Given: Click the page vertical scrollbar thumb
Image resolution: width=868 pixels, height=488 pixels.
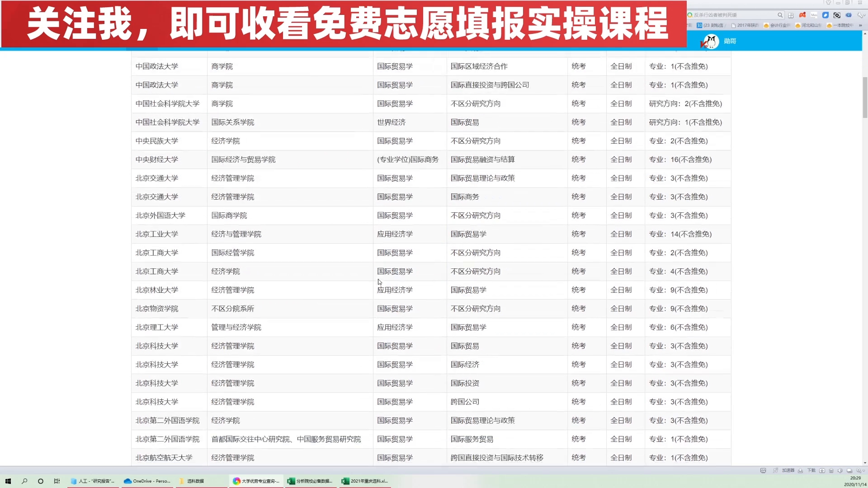Looking at the screenshot, I should click(865, 97).
